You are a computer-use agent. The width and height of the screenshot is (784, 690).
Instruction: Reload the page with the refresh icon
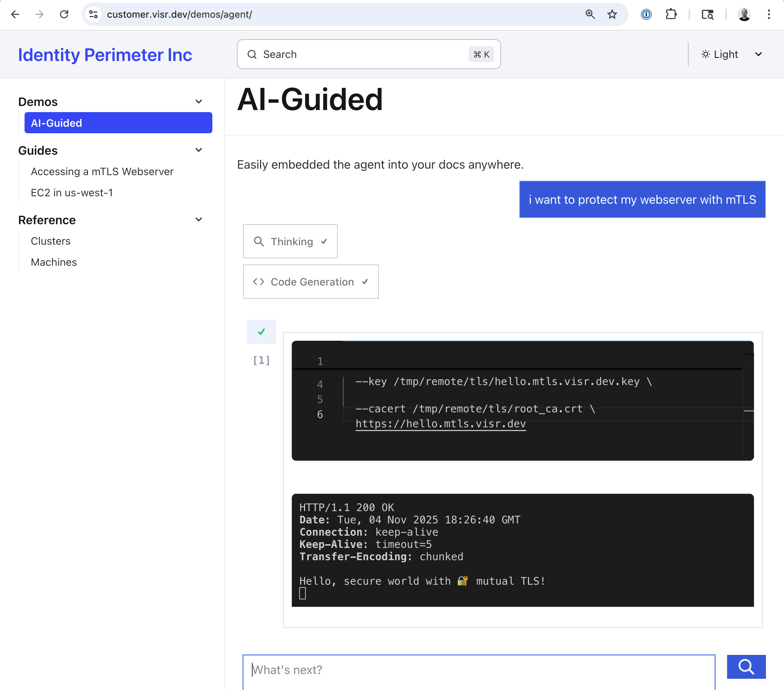[64, 14]
